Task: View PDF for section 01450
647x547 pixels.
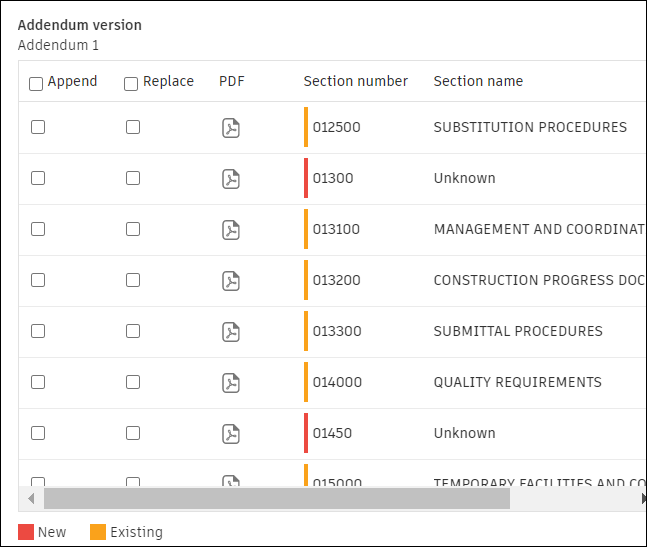Action: [231, 434]
